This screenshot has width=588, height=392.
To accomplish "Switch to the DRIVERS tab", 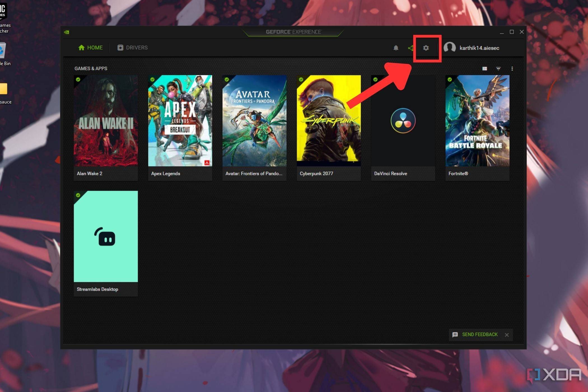I will (x=132, y=48).
